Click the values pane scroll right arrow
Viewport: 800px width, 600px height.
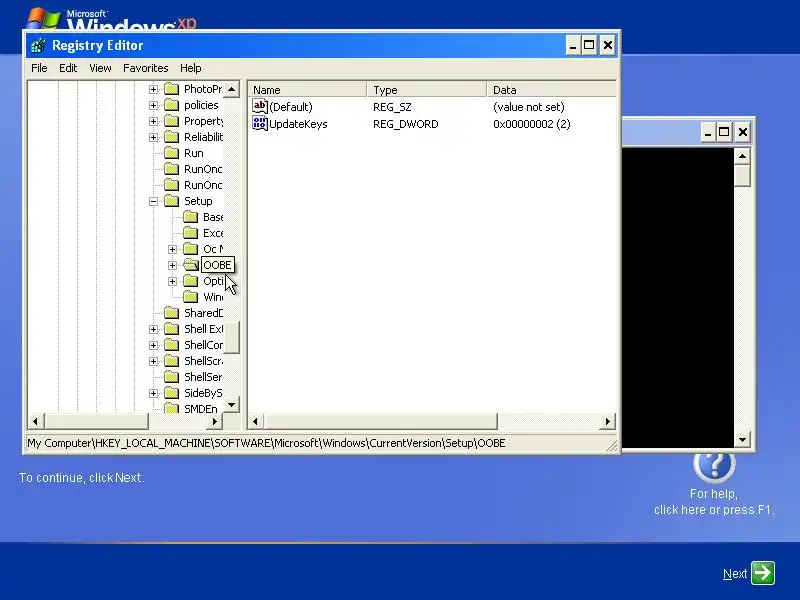(608, 421)
